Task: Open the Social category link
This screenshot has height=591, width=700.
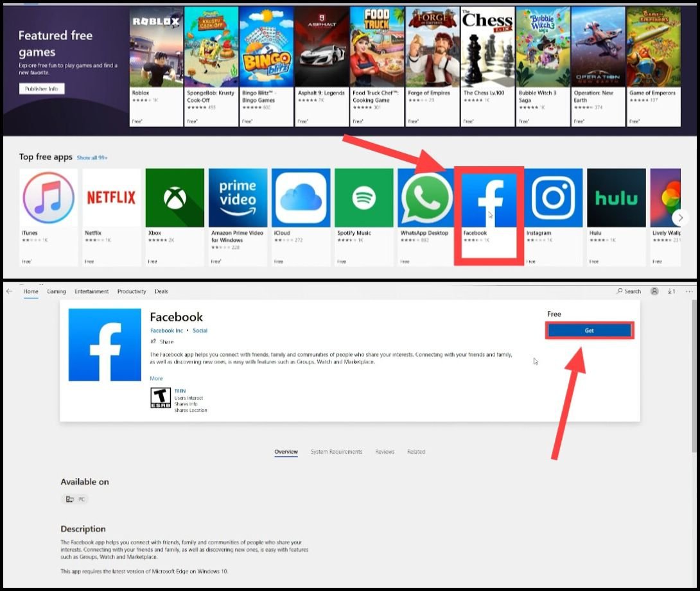Action: coord(200,330)
